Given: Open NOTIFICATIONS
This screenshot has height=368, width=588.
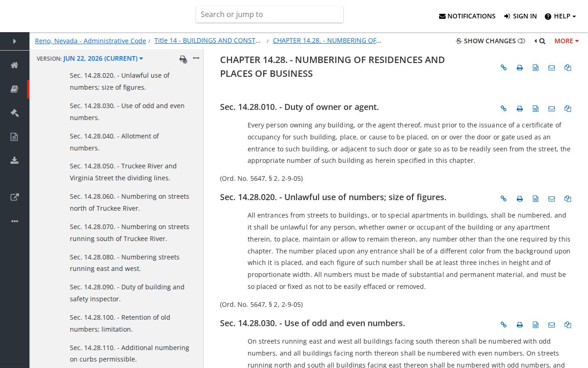Looking at the screenshot, I should (467, 16).
